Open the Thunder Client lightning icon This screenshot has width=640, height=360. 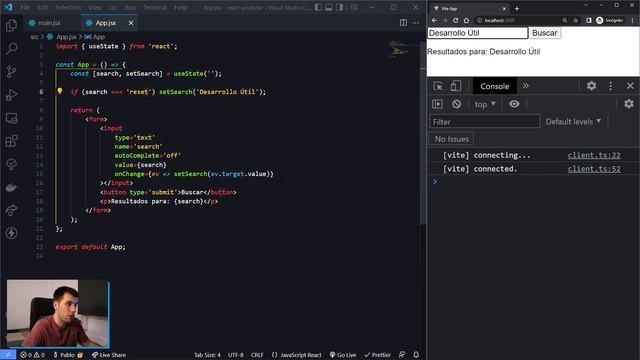coord(11,233)
